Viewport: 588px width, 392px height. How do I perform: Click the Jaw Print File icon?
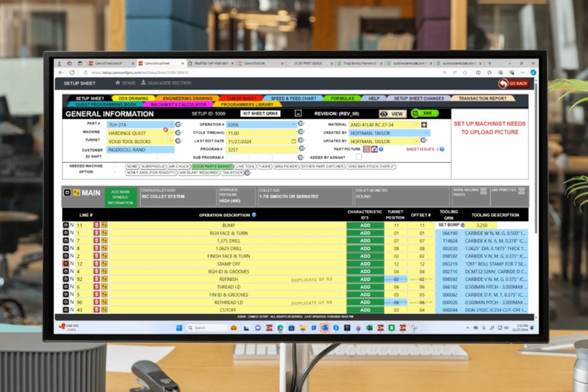[522, 191]
